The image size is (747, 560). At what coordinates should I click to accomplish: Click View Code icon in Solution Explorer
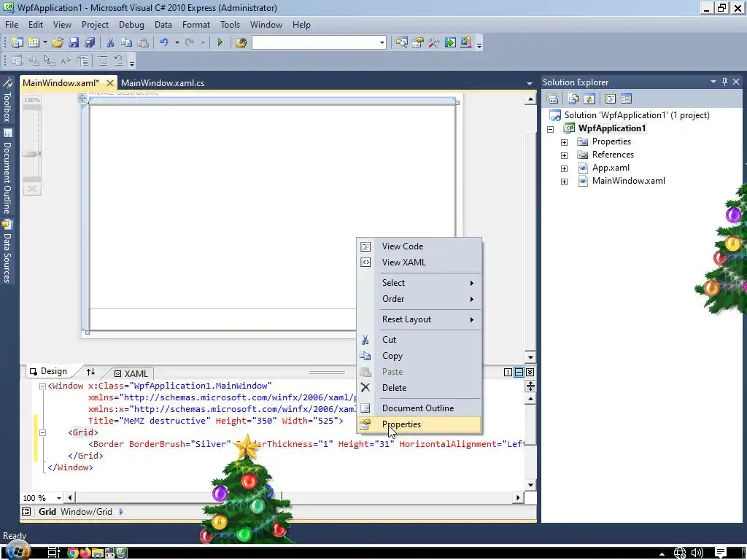pyautogui.click(x=611, y=98)
